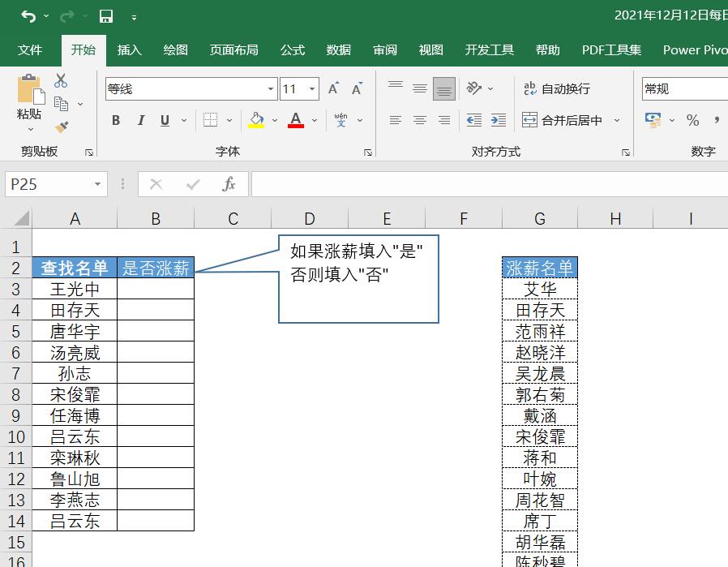Expand borders options arrow
The width and height of the screenshot is (728, 567).
[x=229, y=120]
